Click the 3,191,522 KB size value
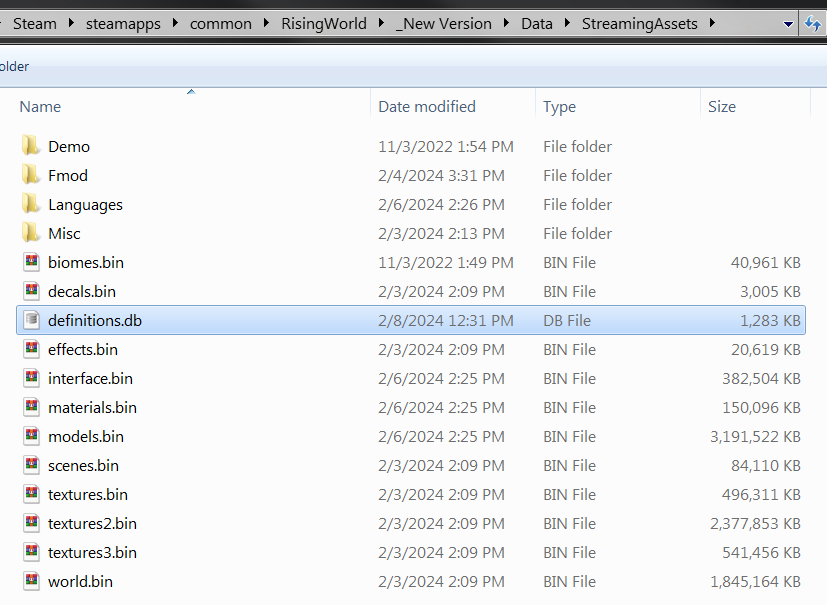This screenshot has width=827, height=605. (x=755, y=436)
